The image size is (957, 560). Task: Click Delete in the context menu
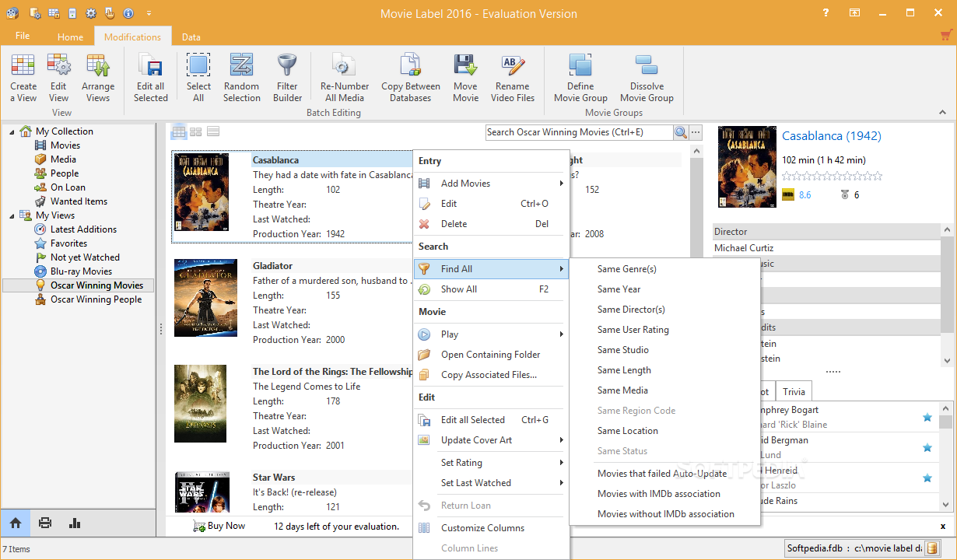(490, 224)
